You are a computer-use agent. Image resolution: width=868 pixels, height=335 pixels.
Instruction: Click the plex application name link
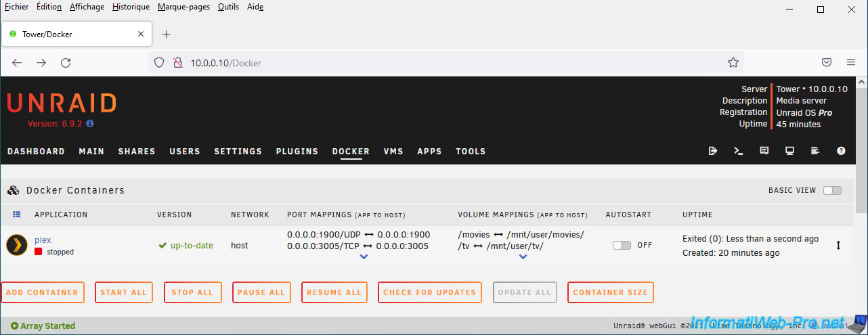pos(43,240)
